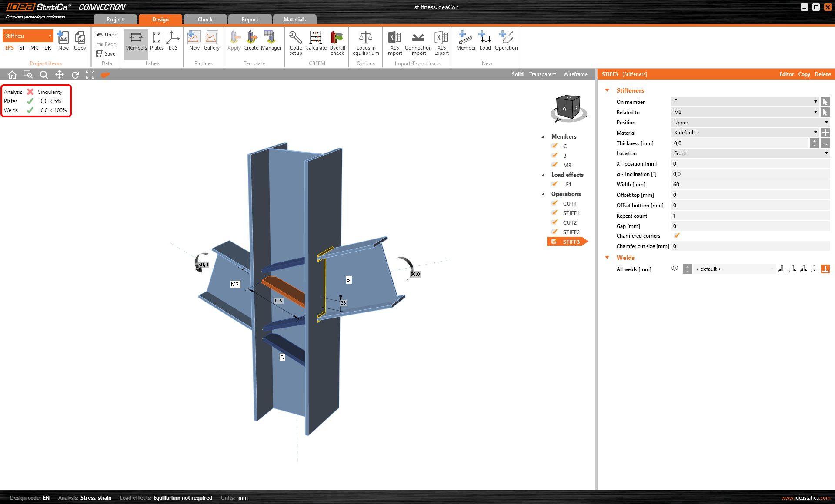Toggle member M3 visibility checkbox
Screen dimensions: 835x504
(554, 165)
